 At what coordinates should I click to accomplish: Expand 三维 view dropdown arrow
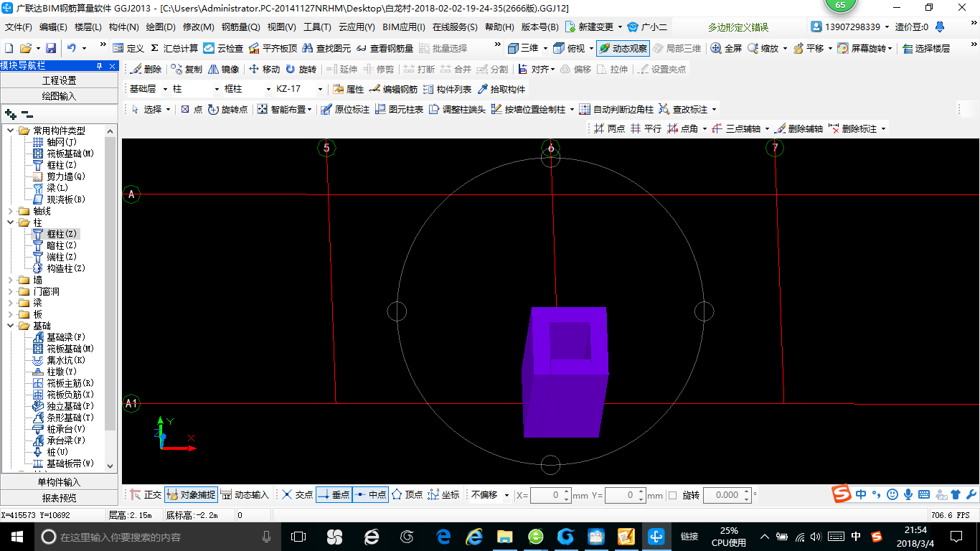pyautogui.click(x=545, y=48)
